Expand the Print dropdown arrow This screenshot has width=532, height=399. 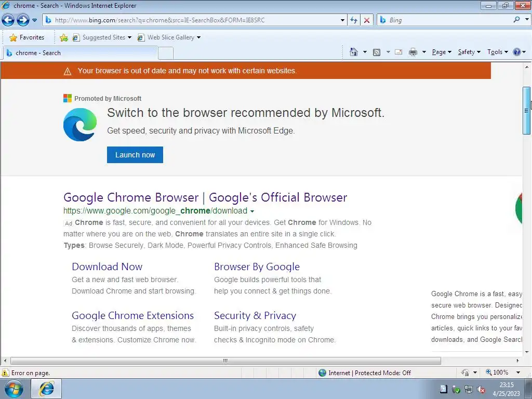click(424, 52)
